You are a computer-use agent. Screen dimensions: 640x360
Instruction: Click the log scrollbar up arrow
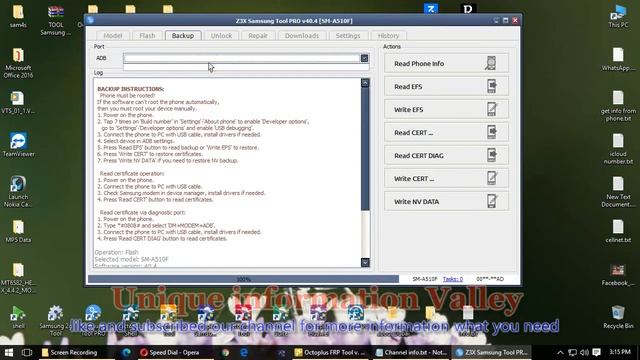365,83
